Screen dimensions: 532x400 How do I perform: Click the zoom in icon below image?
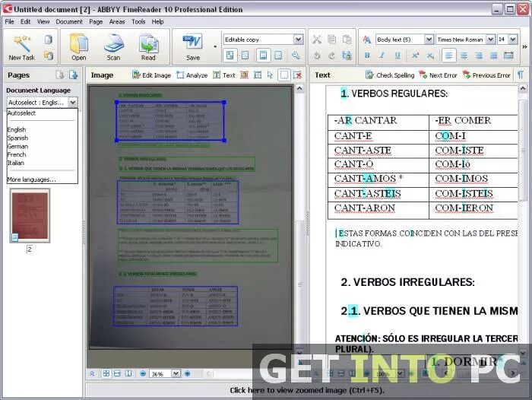(x=188, y=373)
